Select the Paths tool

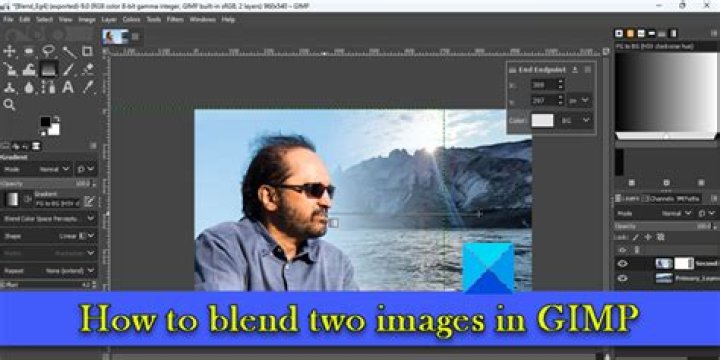pos(49,87)
